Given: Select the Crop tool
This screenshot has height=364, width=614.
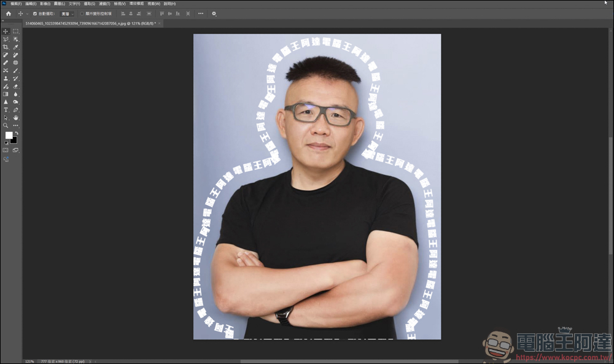Looking at the screenshot, I should pyautogui.click(x=6, y=47).
